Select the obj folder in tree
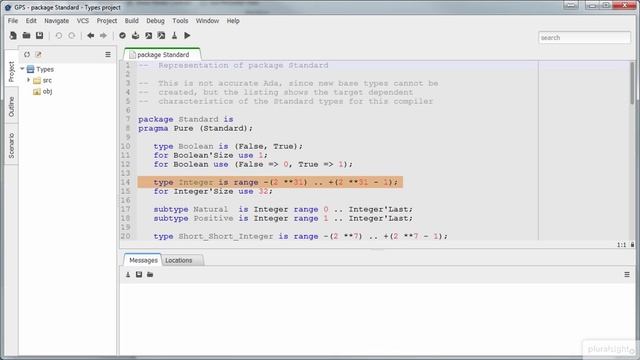The image size is (640, 360). (x=47, y=91)
